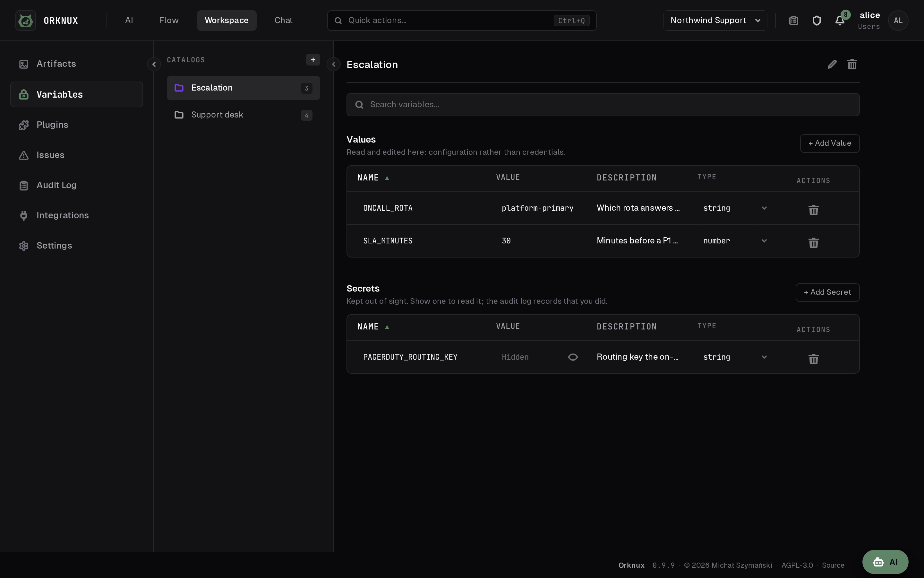Delete the Escalation catalog via header trash
Screen dimensions: 924x578
[852, 64]
